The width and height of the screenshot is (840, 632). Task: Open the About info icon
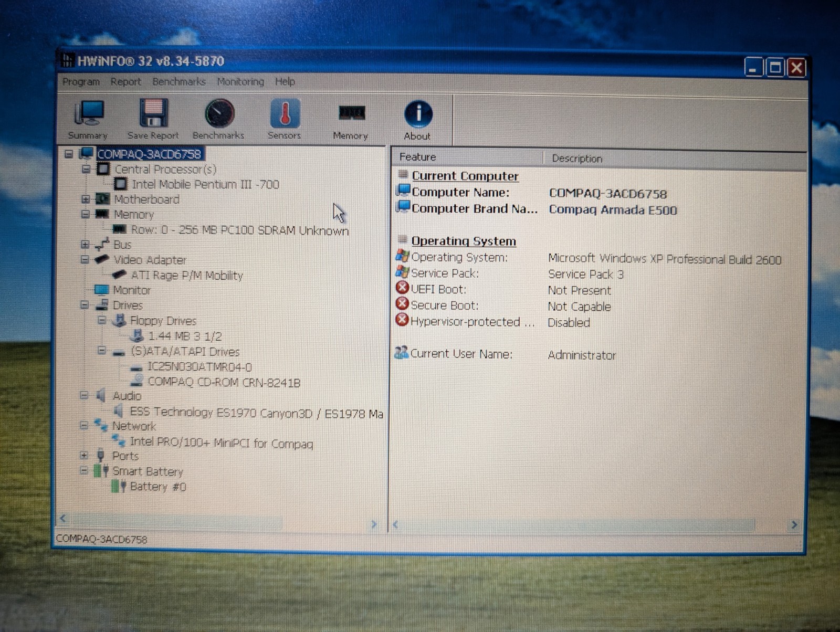tap(418, 114)
